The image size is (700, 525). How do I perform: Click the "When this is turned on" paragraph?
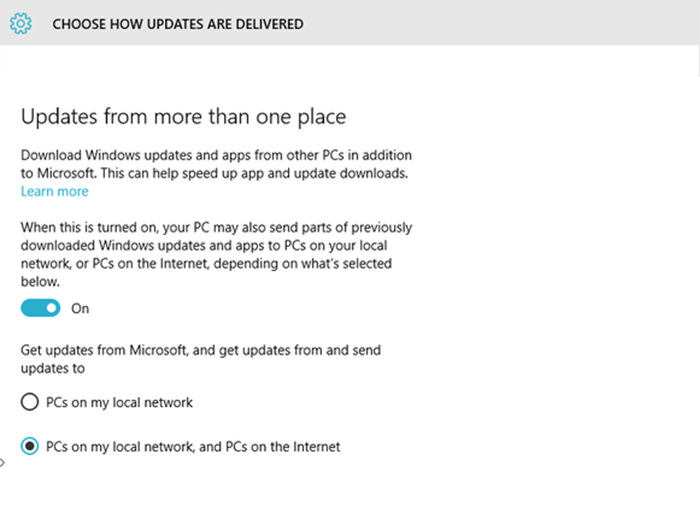point(216,228)
